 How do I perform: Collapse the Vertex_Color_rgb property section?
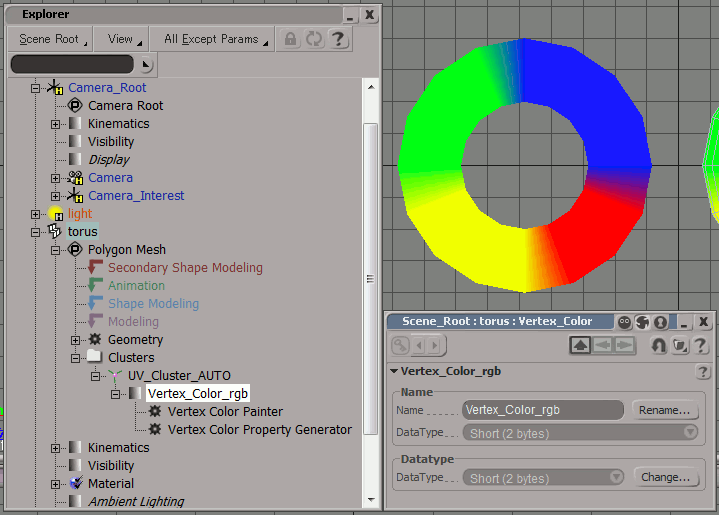[x=395, y=372]
